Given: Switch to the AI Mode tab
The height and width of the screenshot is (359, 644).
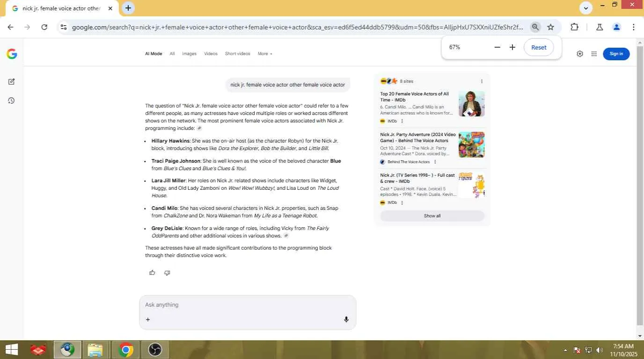Looking at the screenshot, I should coord(154,54).
